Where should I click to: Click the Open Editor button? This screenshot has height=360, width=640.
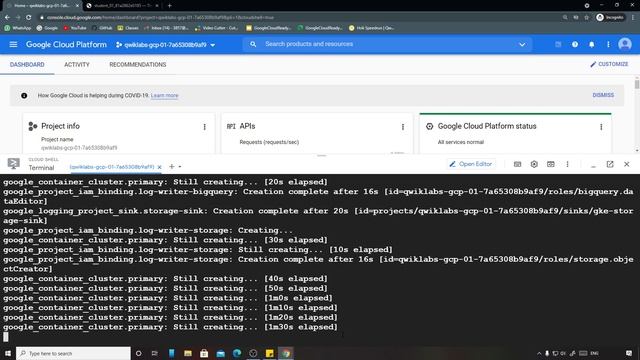[x=471, y=164]
